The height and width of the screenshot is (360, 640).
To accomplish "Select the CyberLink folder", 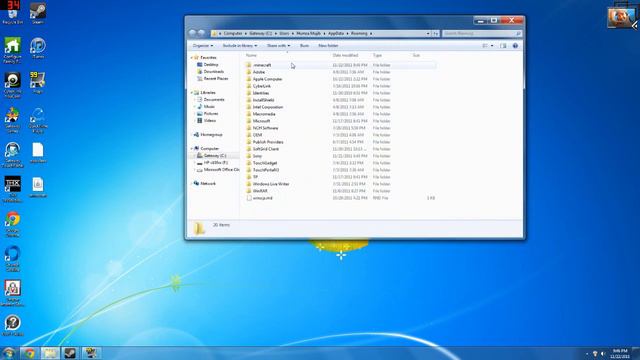I will click(x=262, y=86).
